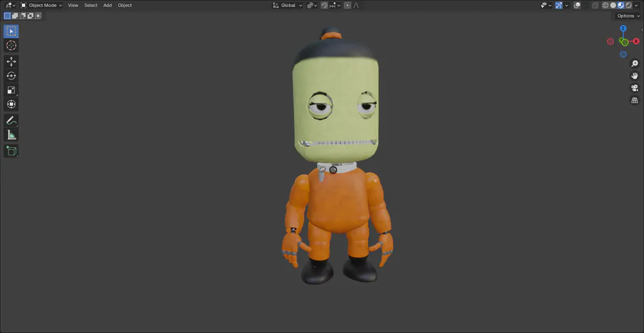Toggle snapping magnet icon
Viewport: 644px width, 333px height.
click(324, 5)
